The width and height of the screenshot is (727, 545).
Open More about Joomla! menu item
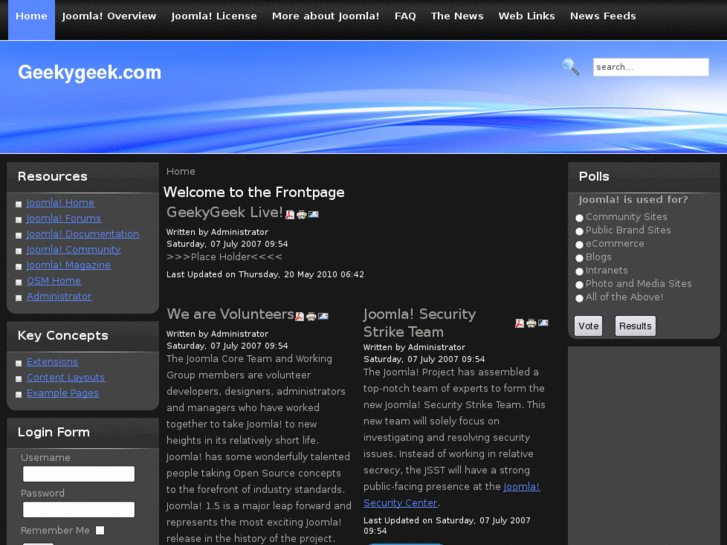(x=325, y=16)
